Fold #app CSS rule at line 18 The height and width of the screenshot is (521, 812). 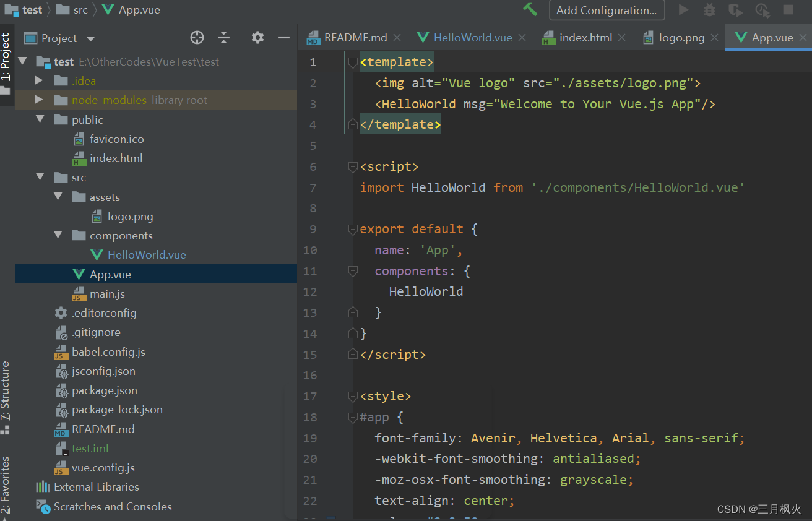[353, 417]
